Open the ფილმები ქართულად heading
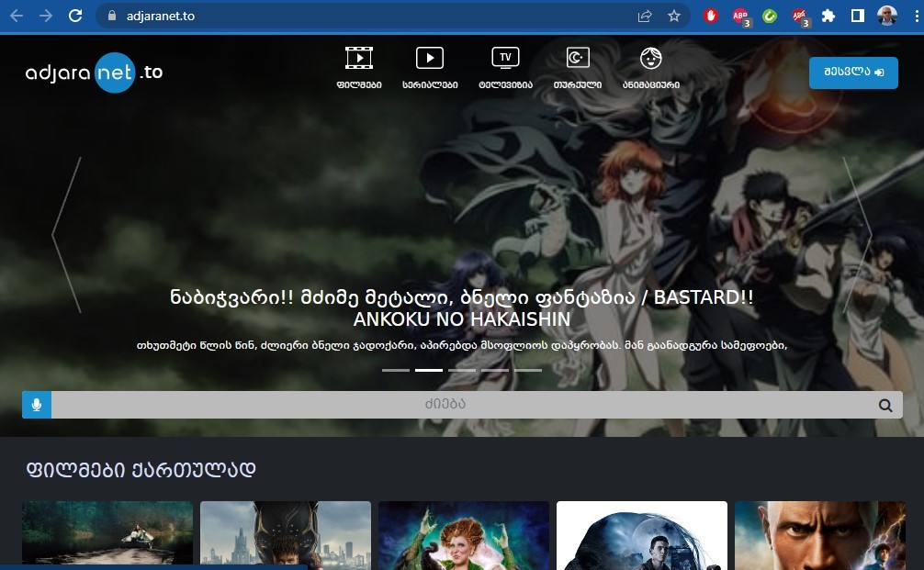Image resolution: width=924 pixels, height=570 pixels. pos(141,469)
